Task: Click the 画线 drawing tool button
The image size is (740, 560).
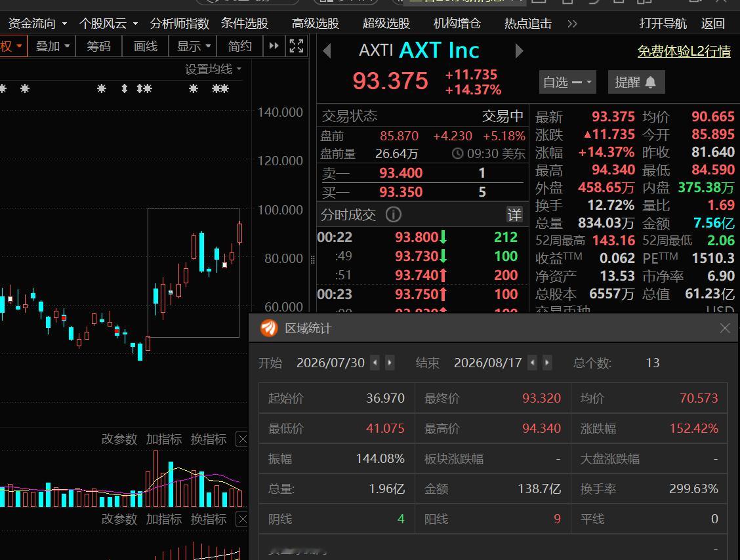Action: [x=146, y=46]
